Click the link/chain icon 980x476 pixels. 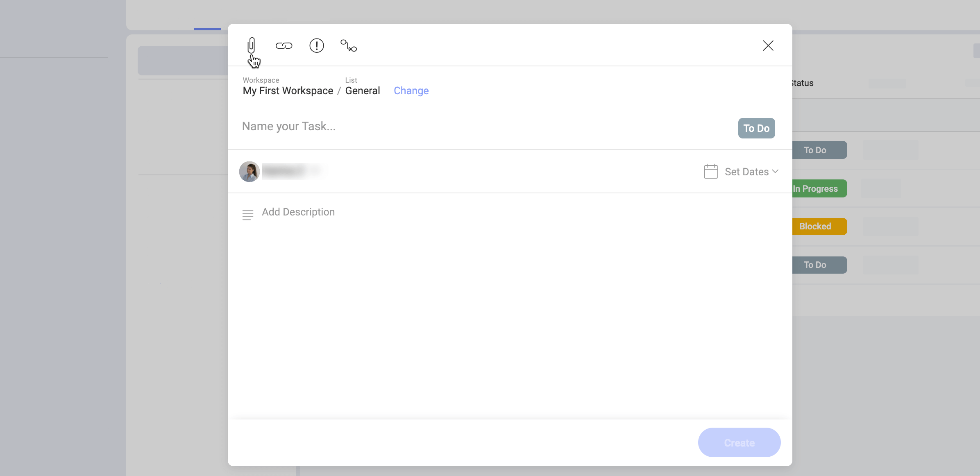coord(284,45)
